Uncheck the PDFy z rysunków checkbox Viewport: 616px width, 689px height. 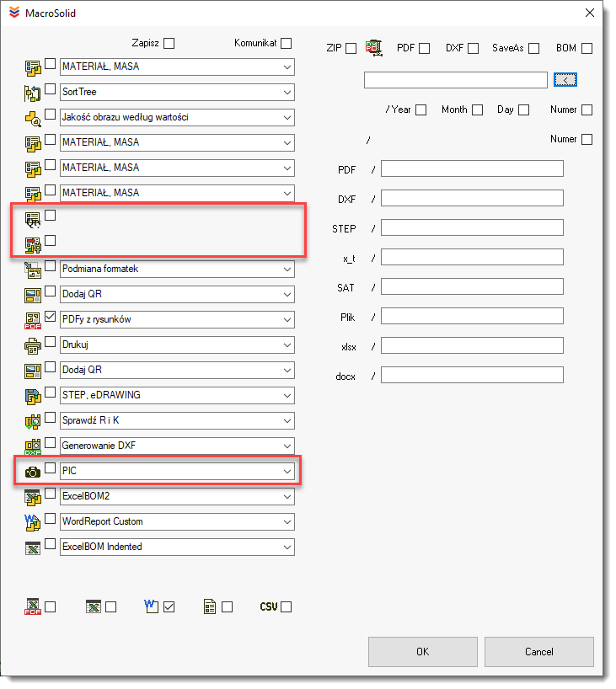(x=51, y=318)
